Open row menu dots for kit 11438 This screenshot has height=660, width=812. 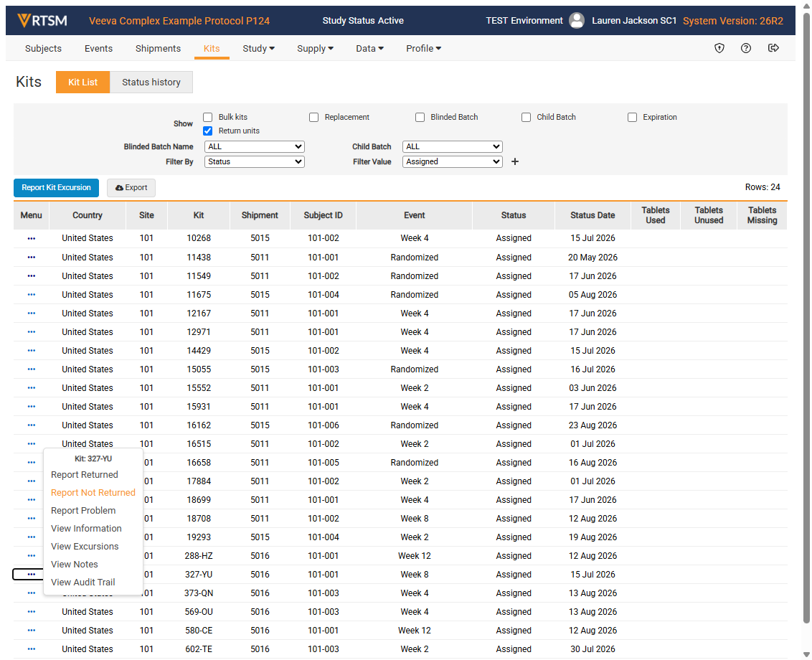(x=32, y=258)
